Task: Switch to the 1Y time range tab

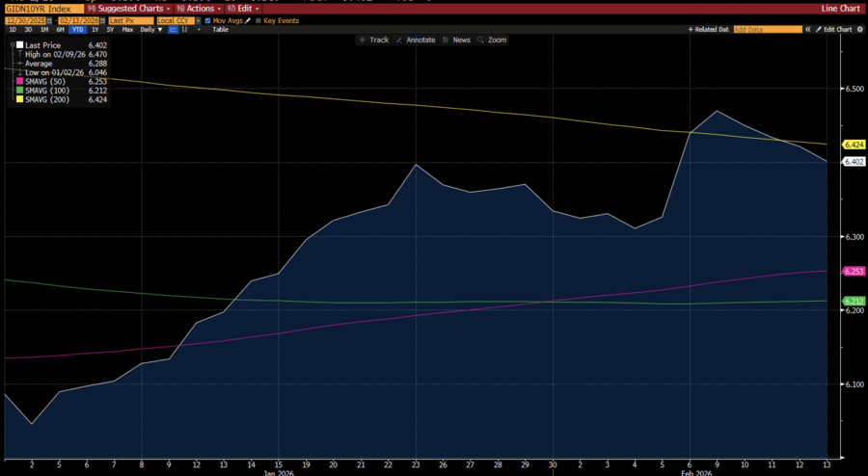Action: coord(95,30)
